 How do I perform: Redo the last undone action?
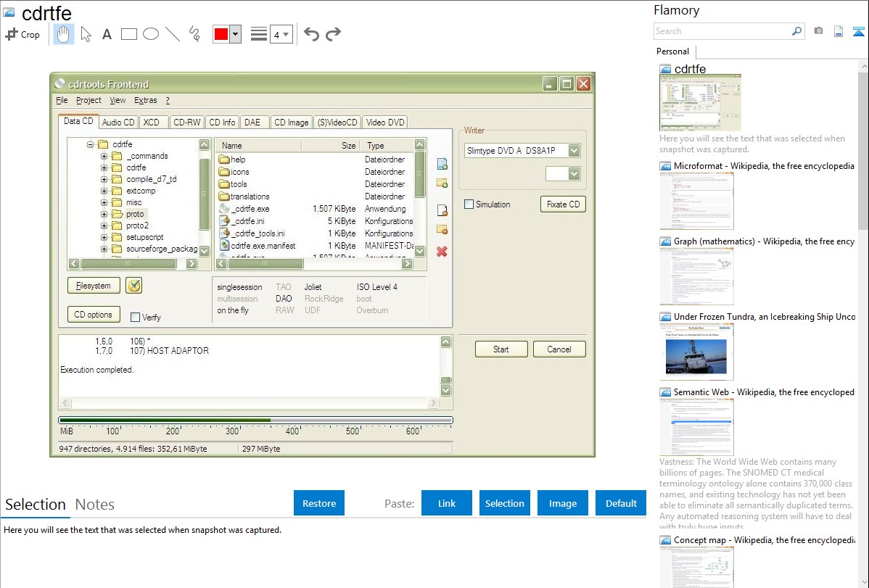tap(333, 34)
